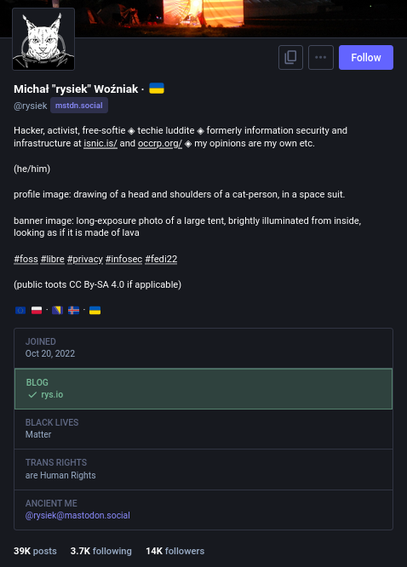Open @rysiek@mastodon.social account link
Viewport: 407px width, 567px height.
(78, 515)
